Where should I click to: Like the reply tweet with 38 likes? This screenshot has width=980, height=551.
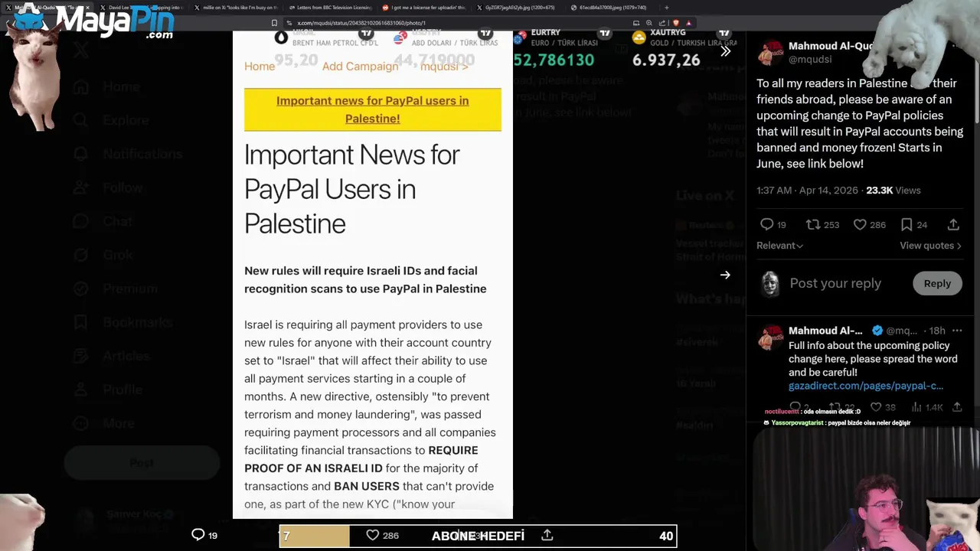coord(876,407)
